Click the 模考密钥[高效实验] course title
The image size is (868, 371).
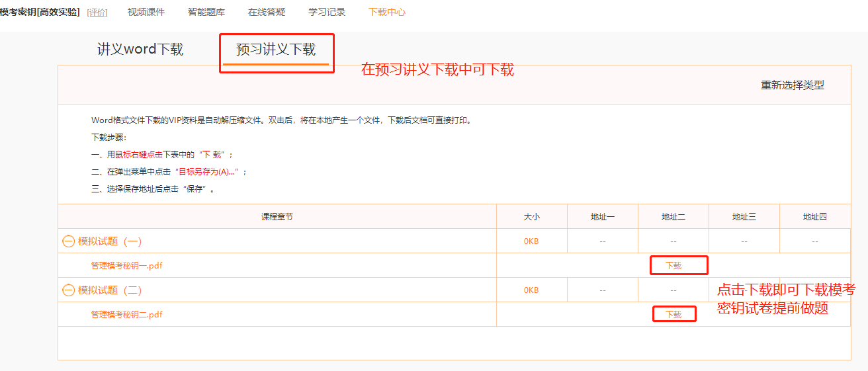click(x=40, y=12)
